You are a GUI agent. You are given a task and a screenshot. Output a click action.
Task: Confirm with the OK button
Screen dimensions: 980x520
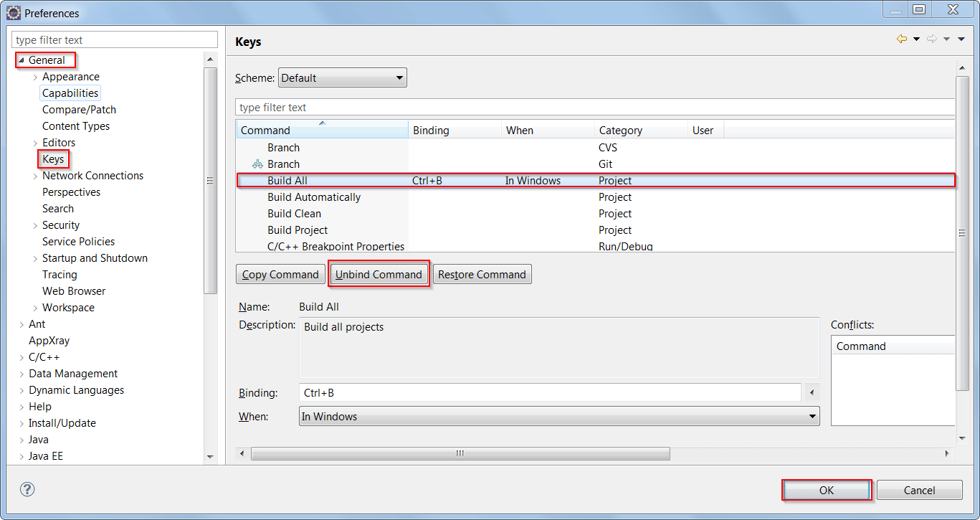[827, 490]
